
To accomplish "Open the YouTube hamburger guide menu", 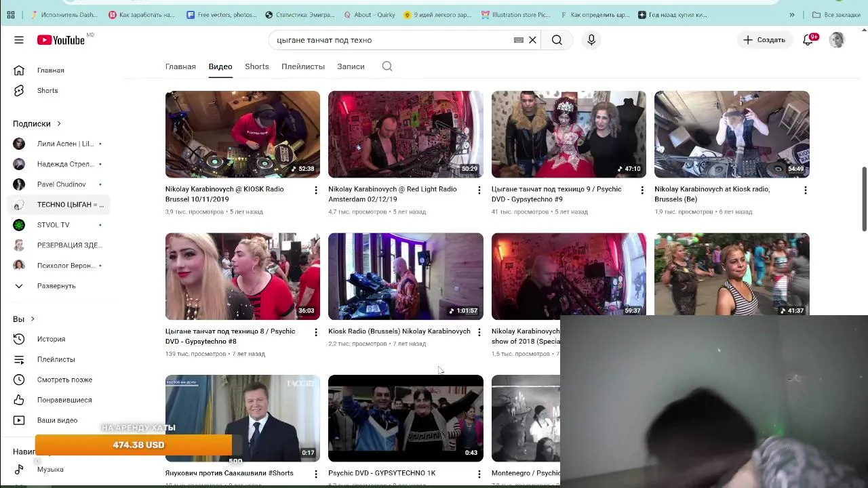I will pyautogui.click(x=19, y=40).
